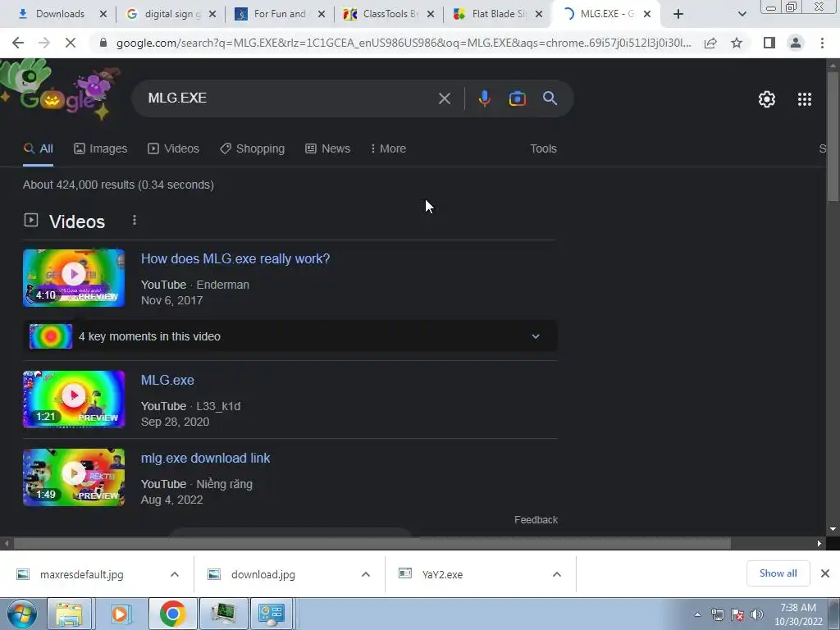This screenshot has height=630, width=840.
Task: Open Videos section options menu
Action: (135, 220)
